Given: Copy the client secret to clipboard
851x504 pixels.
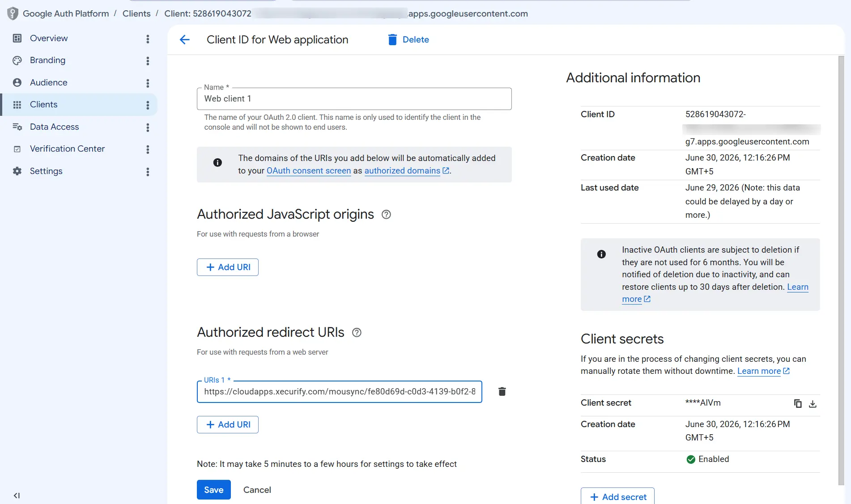Looking at the screenshot, I should pos(798,403).
